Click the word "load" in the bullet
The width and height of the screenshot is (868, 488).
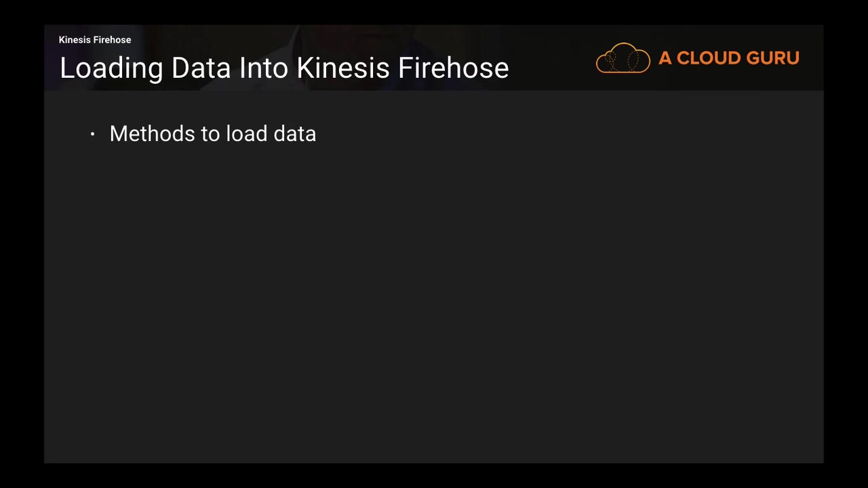point(246,134)
